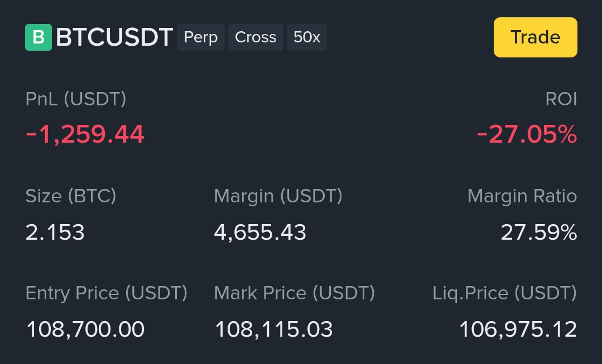Viewport: 602px width, 364px height.
Task: Tap the 27.59% margin ratio value
Action: pos(538,232)
